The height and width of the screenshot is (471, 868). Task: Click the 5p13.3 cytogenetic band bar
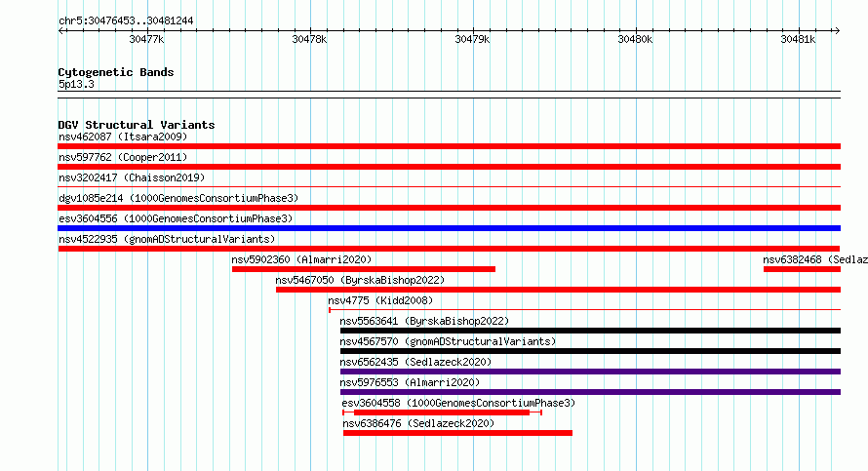(x=449, y=95)
